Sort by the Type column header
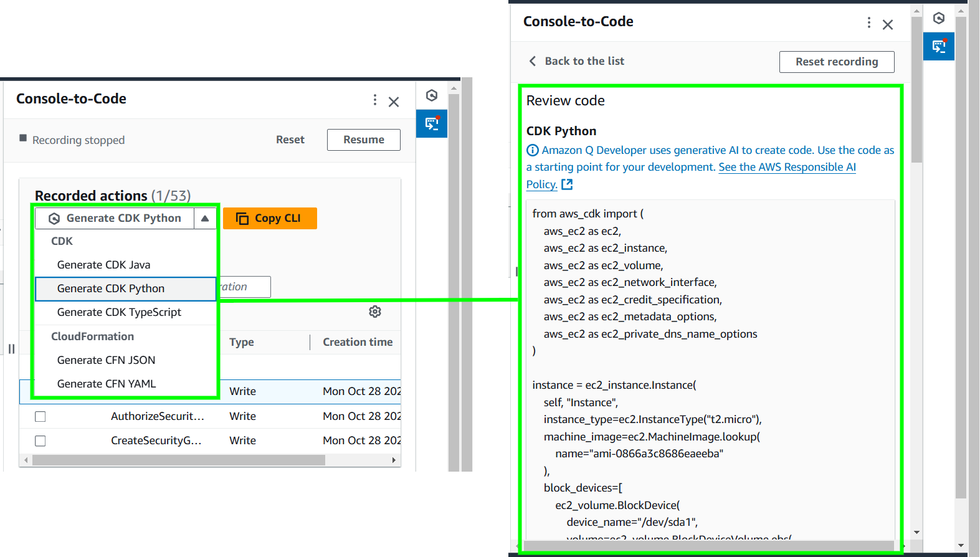Image resolution: width=980 pixels, height=557 pixels. pos(242,342)
